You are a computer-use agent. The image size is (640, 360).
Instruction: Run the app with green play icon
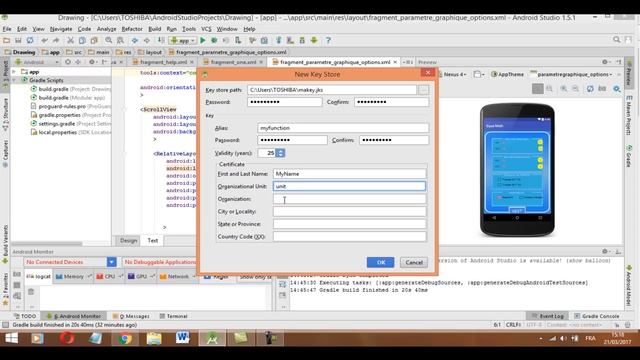tap(203, 40)
